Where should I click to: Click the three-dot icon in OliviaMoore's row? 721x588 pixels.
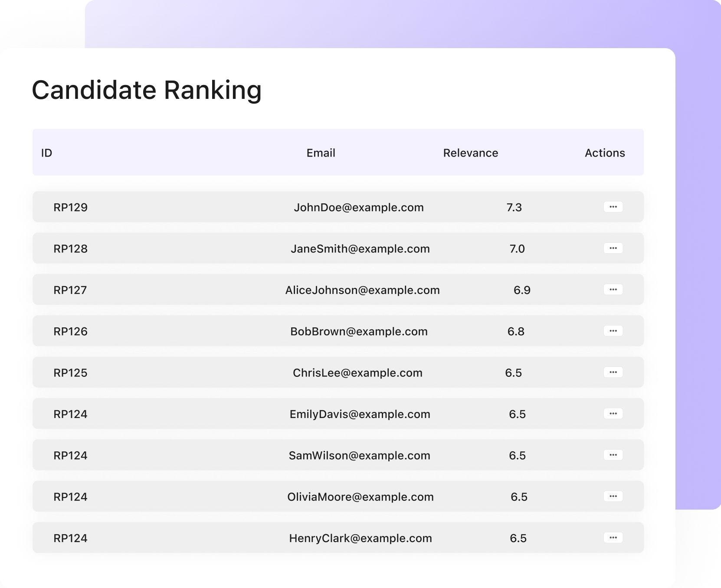pos(613,496)
